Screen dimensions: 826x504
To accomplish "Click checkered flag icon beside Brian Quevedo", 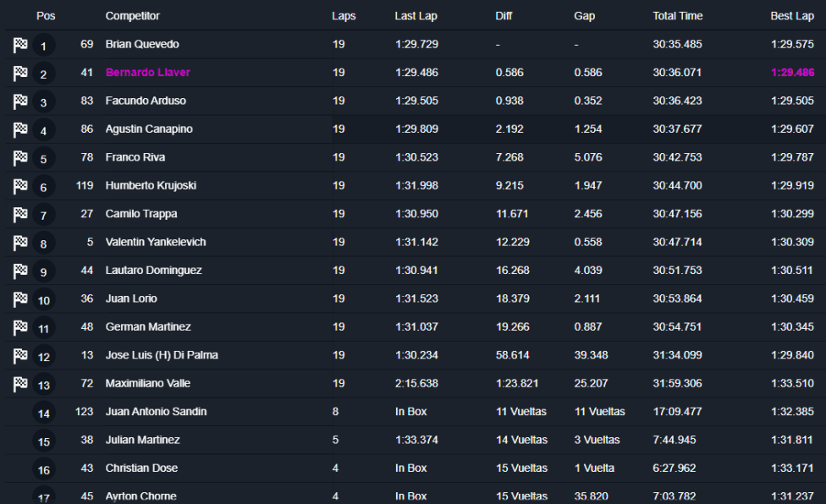I will tap(20, 46).
